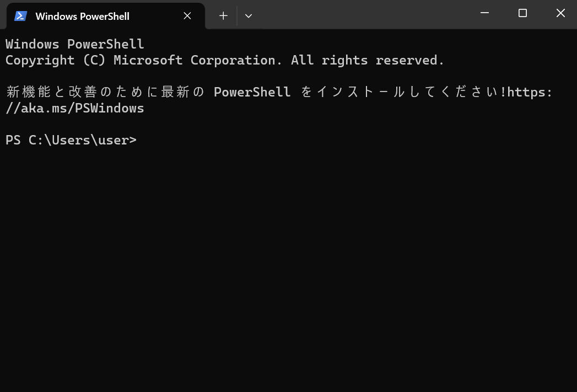Click the All rights reserved text
Screen dimensions: 577x392
(x=368, y=60)
